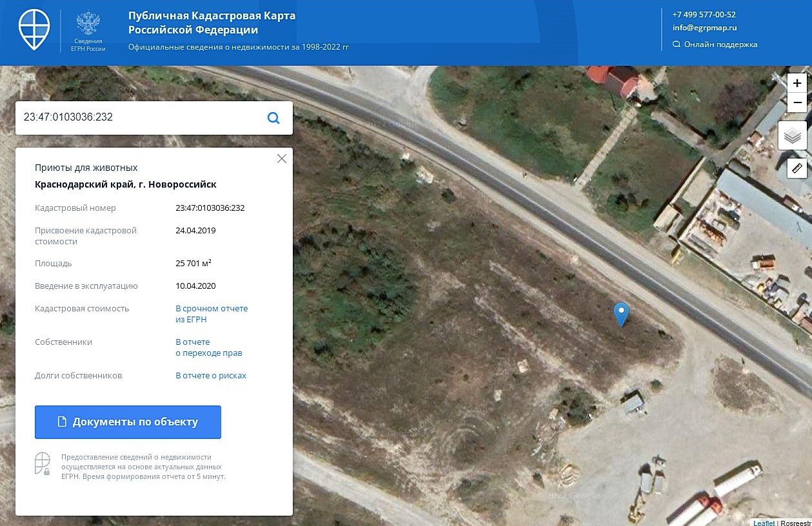Click the info@egrpmap.ru email address

(x=704, y=28)
